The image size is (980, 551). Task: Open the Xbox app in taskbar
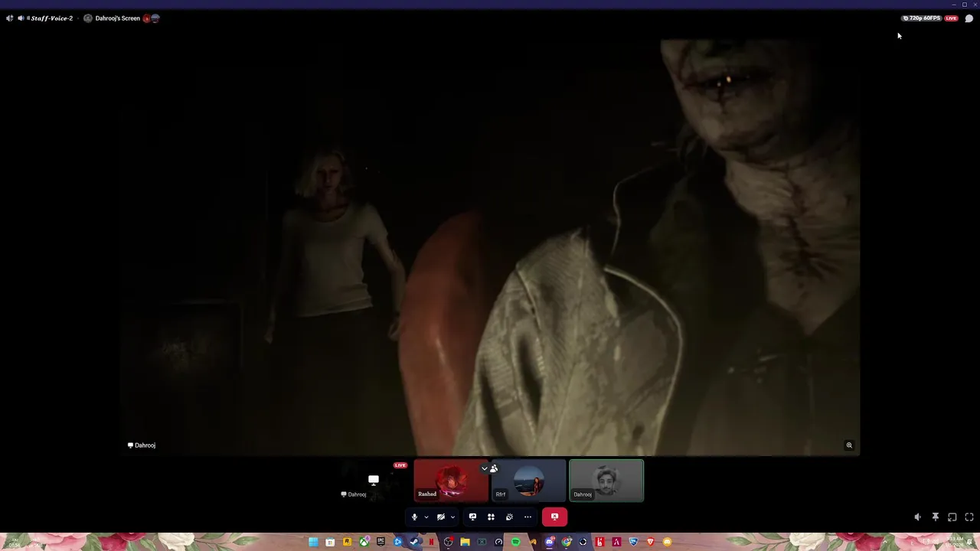[364, 542]
